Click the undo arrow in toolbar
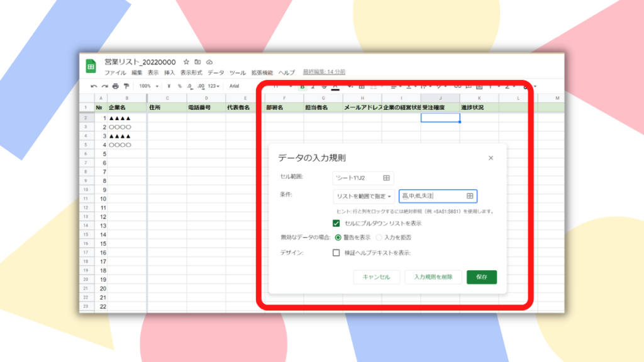Image resolution: width=644 pixels, height=362 pixels. pos(94,86)
